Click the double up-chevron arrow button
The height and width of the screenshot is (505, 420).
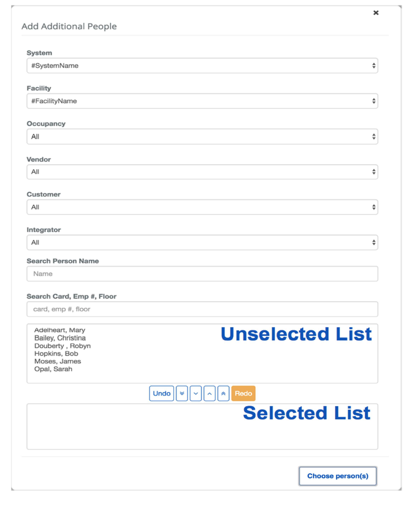pyautogui.click(x=223, y=393)
